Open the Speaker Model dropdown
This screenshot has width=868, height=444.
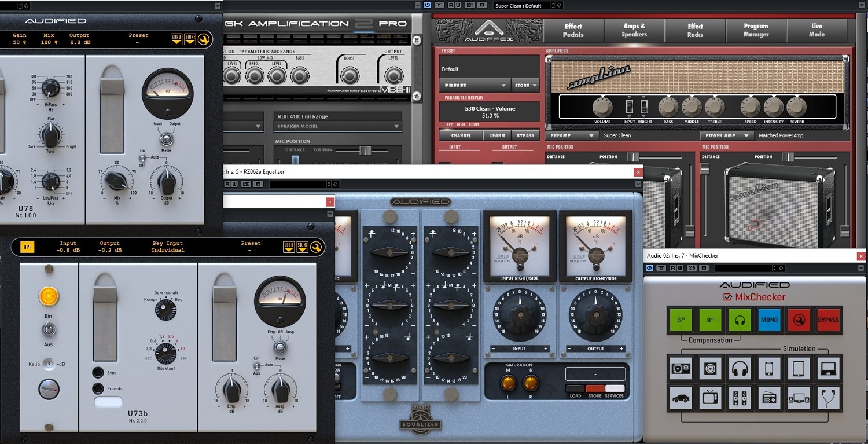(338, 126)
